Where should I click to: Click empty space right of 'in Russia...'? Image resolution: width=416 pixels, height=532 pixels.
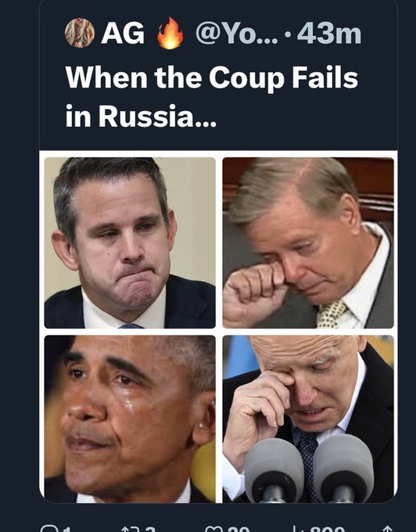coord(305,117)
